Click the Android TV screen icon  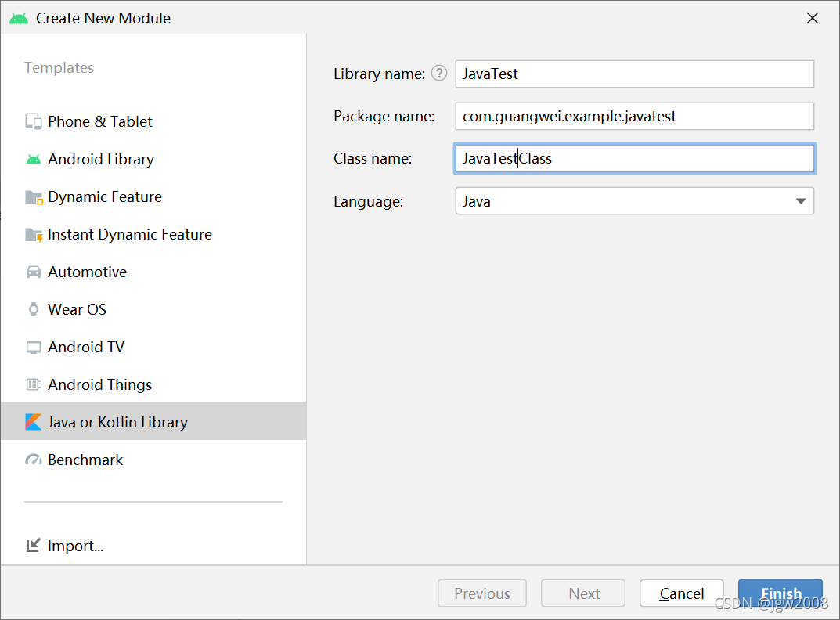pos(34,347)
